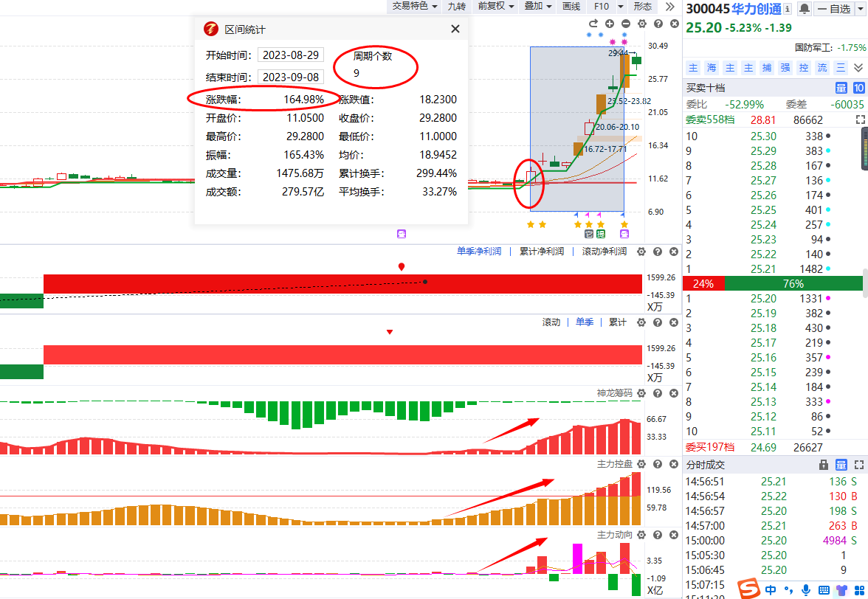Screen dimensions: 868x599
Task: Click red pin marker on net profit chart
Action: pos(402,266)
